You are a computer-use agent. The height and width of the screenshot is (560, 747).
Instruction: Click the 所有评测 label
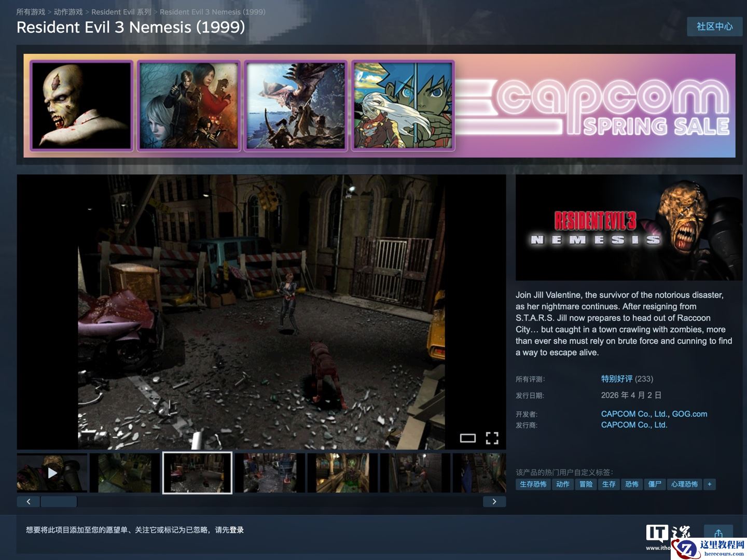[530, 380]
